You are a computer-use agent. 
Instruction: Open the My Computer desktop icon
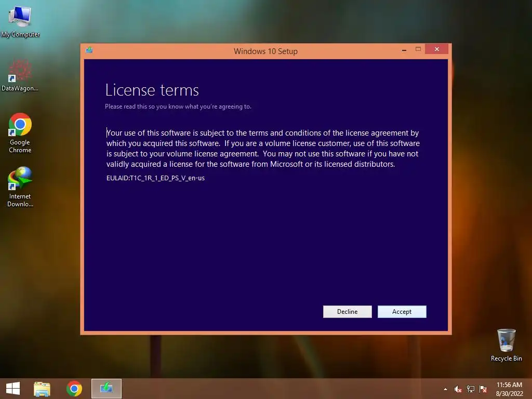click(x=20, y=21)
